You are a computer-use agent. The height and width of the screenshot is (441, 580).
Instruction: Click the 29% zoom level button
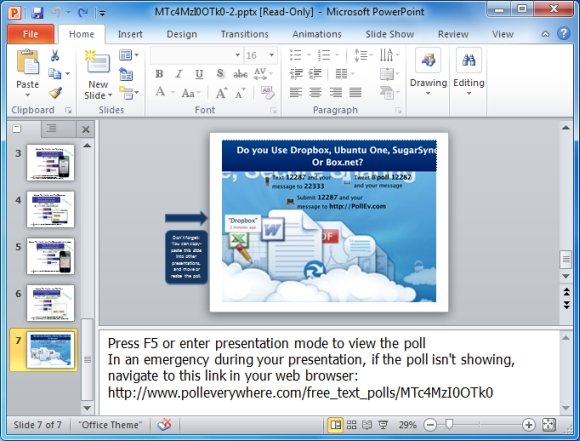tap(407, 425)
